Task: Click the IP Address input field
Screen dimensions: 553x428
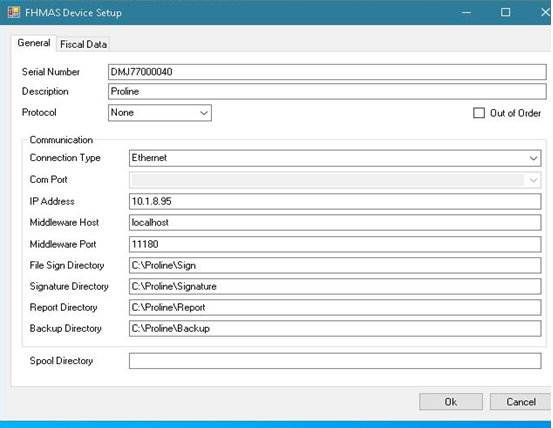Action: tap(335, 201)
